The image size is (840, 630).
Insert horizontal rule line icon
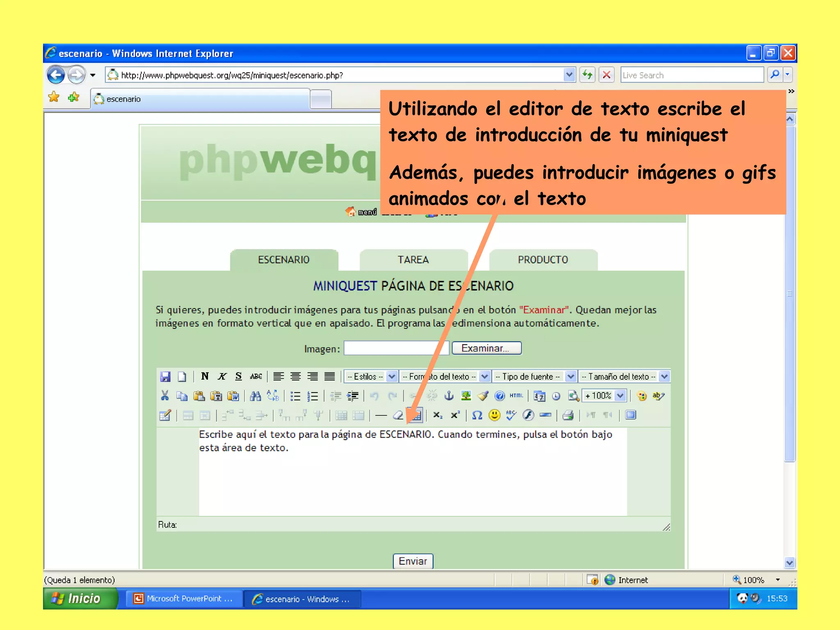[381, 415]
